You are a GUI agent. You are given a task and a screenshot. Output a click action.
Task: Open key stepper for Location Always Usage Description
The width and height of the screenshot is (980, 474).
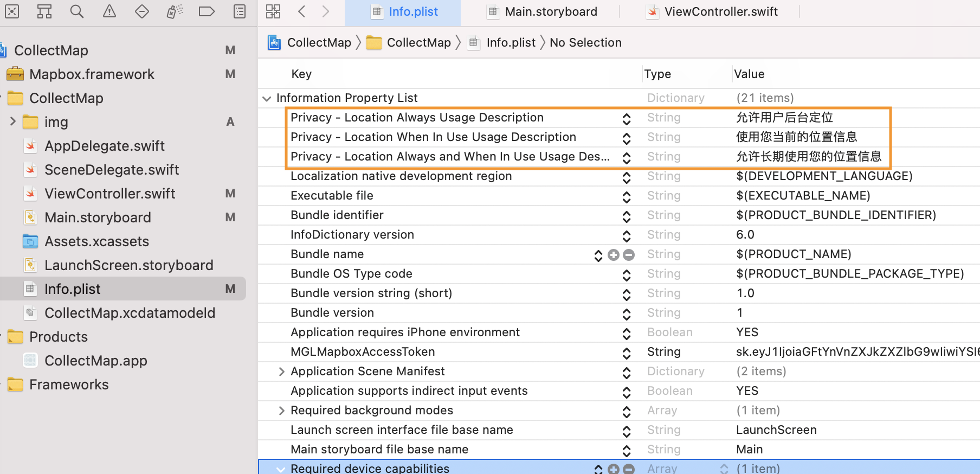[627, 119]
